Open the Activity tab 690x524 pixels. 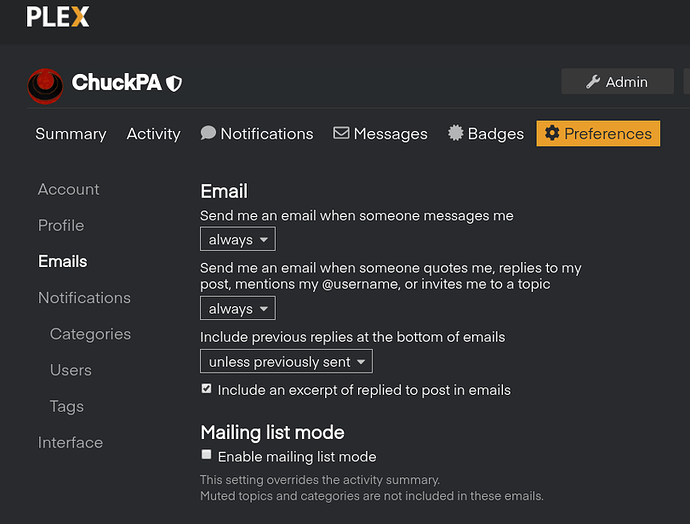(x=153, y=133)
